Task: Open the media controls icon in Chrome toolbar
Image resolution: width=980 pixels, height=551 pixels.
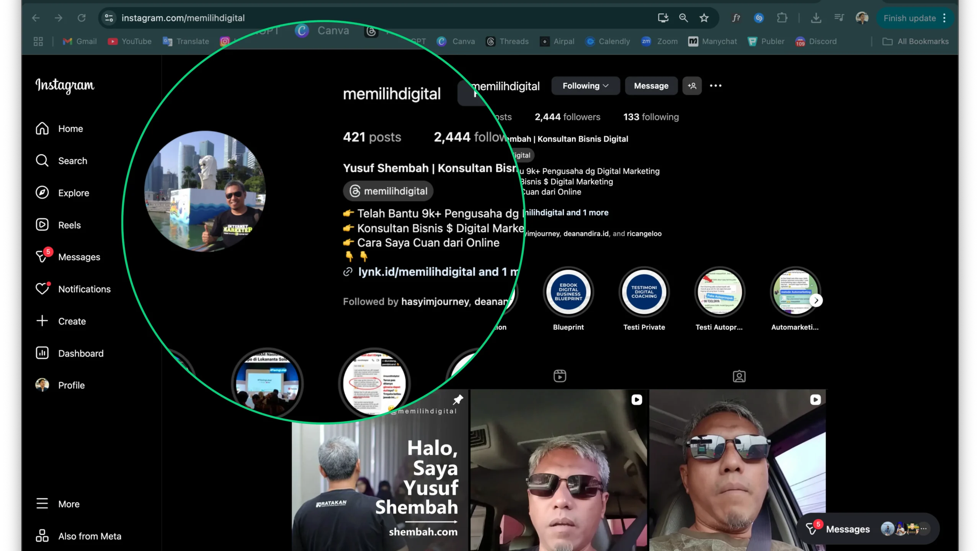Action: coord(839,18)
